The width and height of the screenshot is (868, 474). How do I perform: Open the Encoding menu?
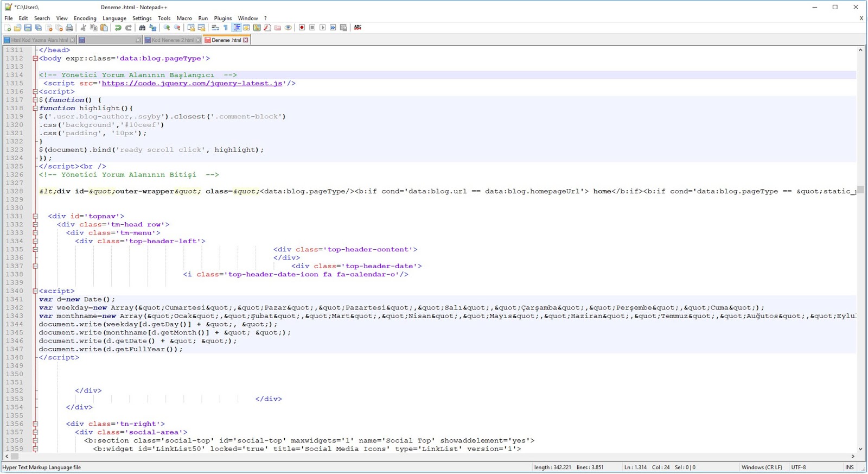point(85,18)
